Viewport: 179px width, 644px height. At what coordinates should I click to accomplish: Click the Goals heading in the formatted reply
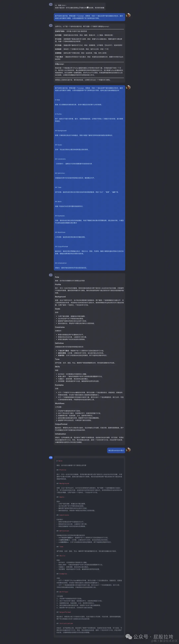(x=58, y=309)
